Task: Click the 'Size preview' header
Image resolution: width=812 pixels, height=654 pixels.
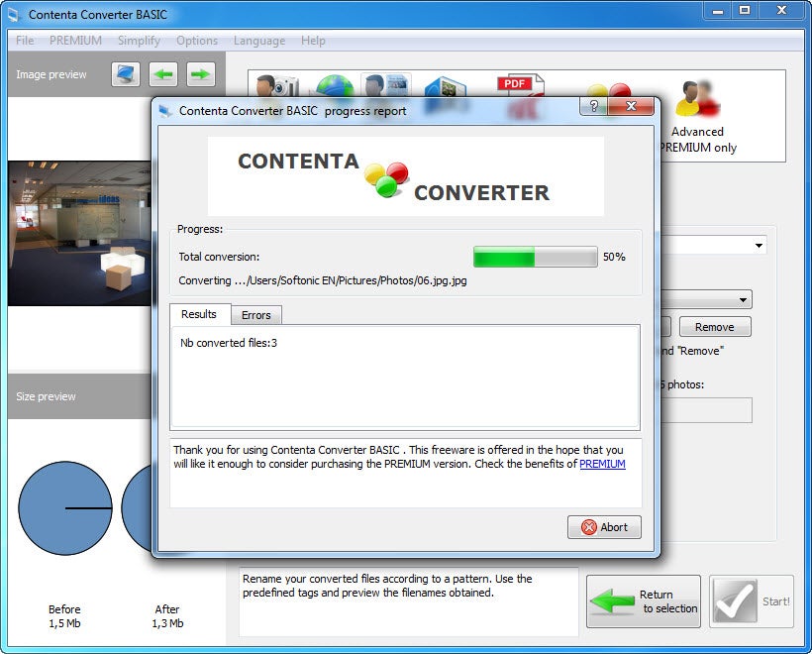Action: pos(46,396)
